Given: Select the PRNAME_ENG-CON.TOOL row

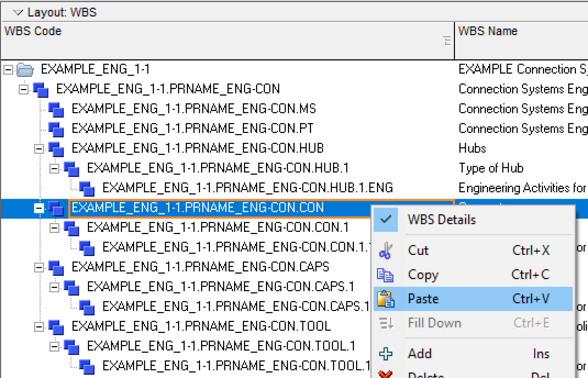Looking at the screenshot, I should (x=201, y=327).
